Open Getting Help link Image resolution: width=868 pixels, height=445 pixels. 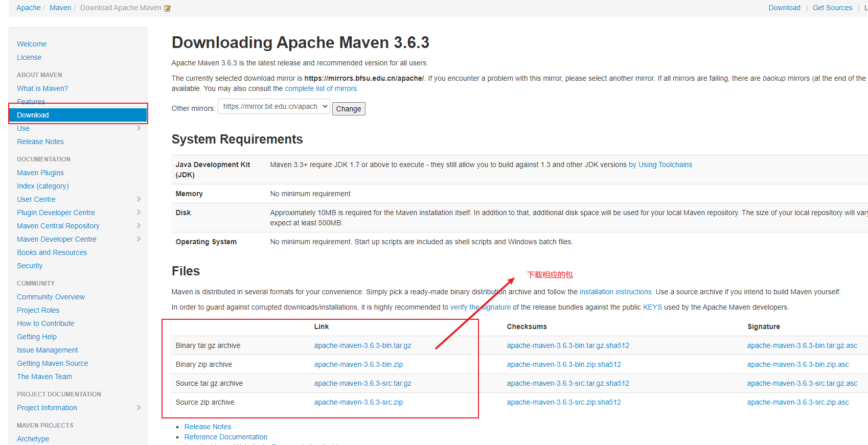tap(37, 337)
